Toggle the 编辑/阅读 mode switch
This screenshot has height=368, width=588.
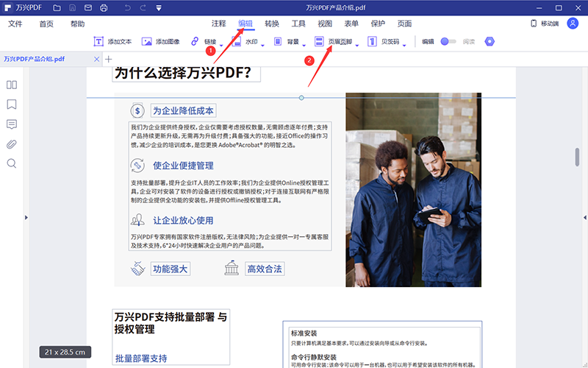click(x=448, y=41)
